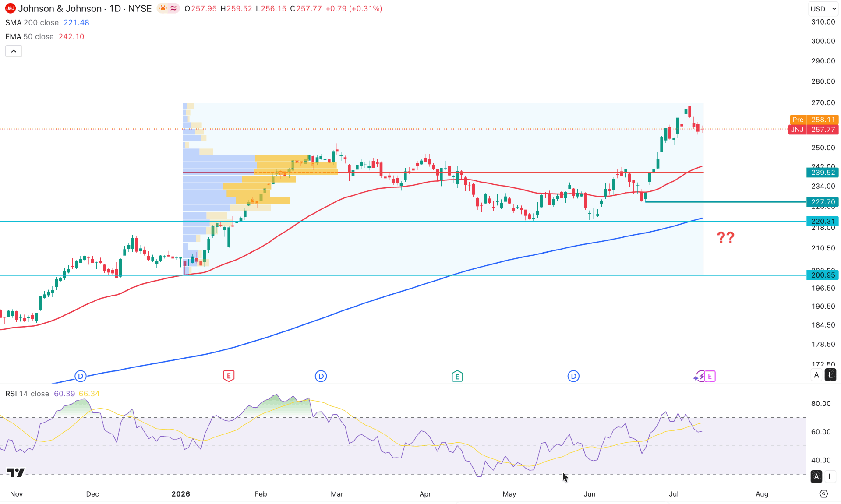Toggle log scale L on RSI pane
841x504 pixels.
pyautogui.click(x=830, y=476)
